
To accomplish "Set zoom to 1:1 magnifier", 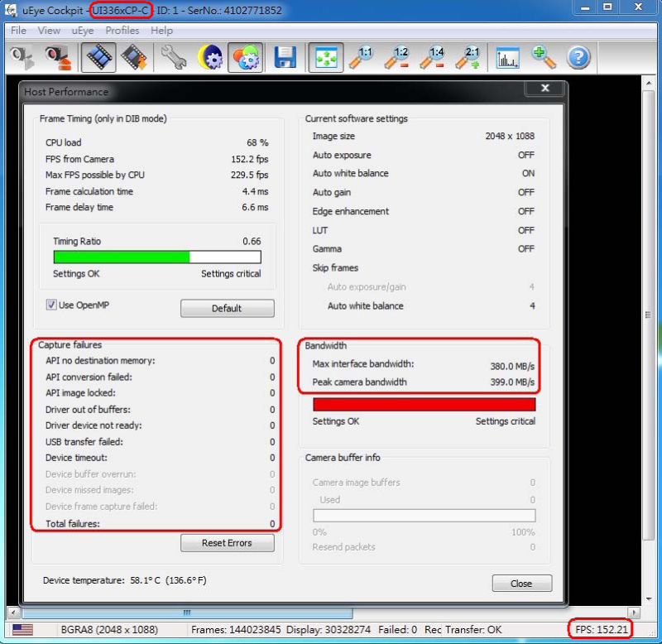I will pyautogui.click(x=362, y=57).
